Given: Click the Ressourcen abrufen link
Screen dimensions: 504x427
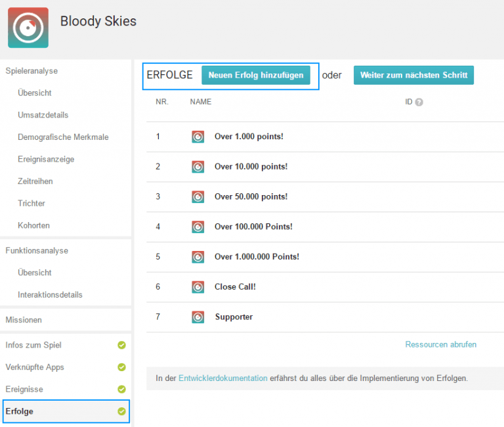Looking at the screenshot, I should pos(440,344).
